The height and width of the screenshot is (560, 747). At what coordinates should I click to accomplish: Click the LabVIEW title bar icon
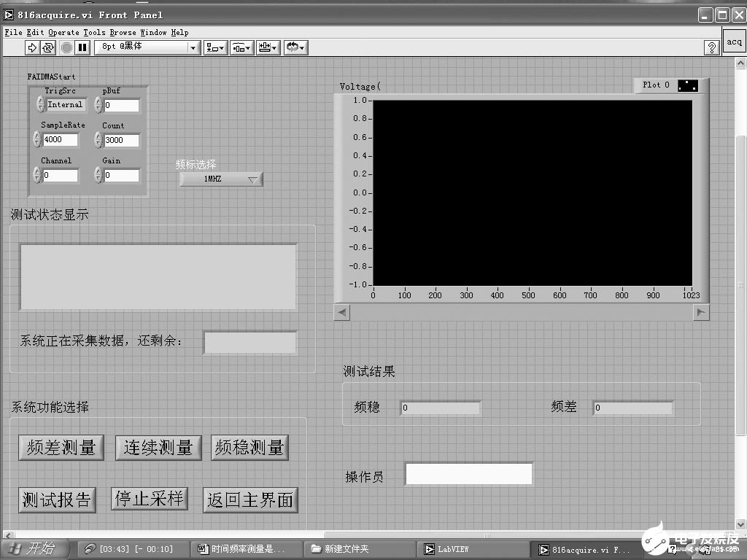pyautogui.click(x=9, y=15)
